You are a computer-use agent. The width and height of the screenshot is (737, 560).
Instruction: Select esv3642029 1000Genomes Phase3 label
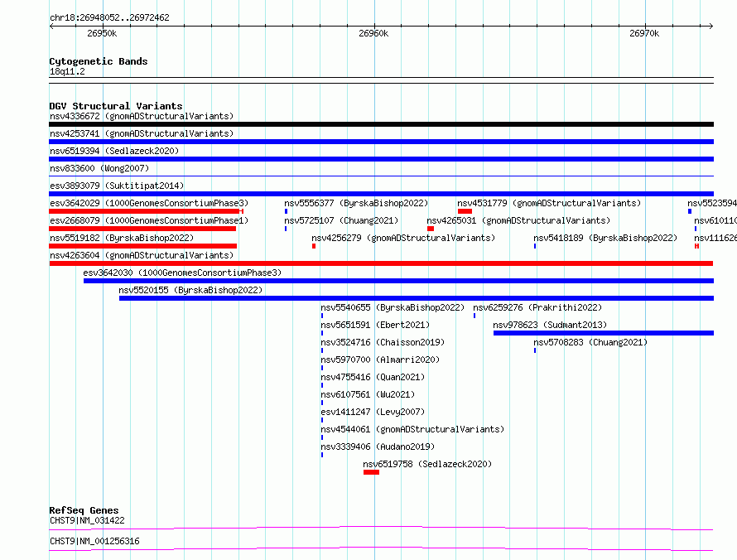click(149, 203)
